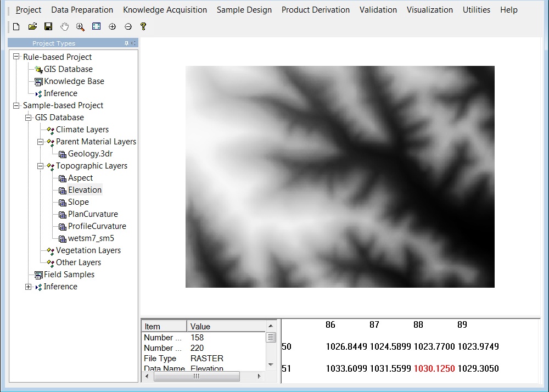Click the Field Samples icon
The image size is (549, 392).
point(38,275)
